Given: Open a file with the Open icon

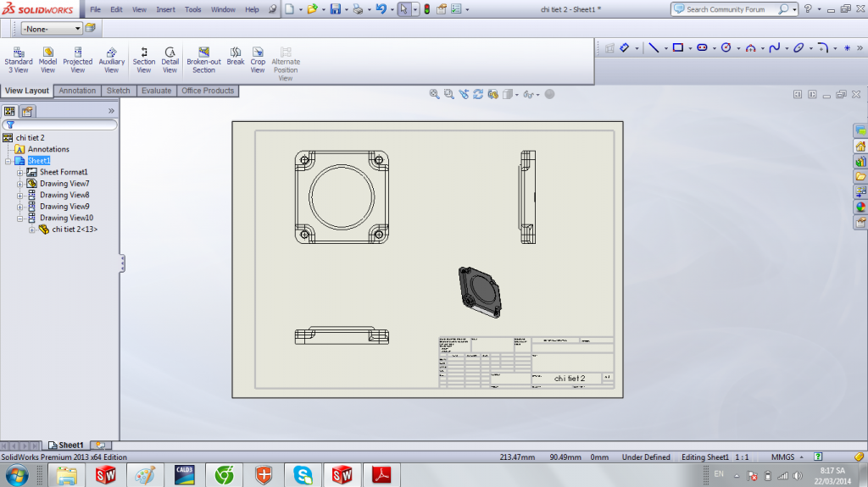Looking at the screenshot, I should point(312,8).
